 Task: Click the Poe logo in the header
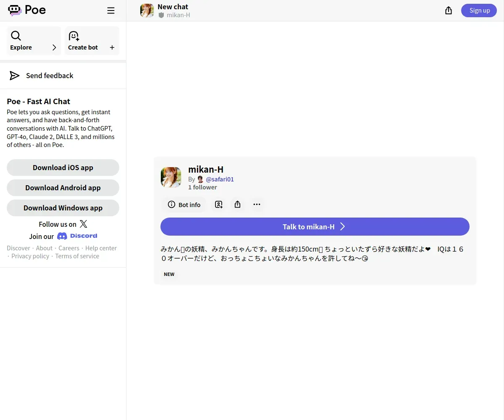[x=27, y=10]
